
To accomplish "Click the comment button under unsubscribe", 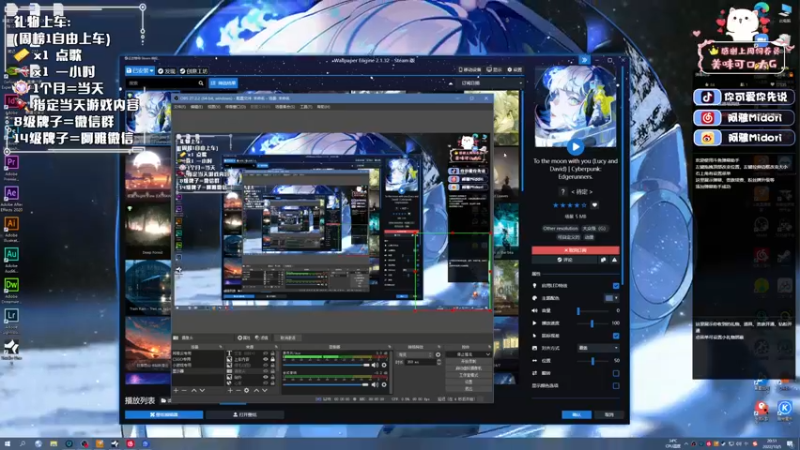I will tap(564, 260).
